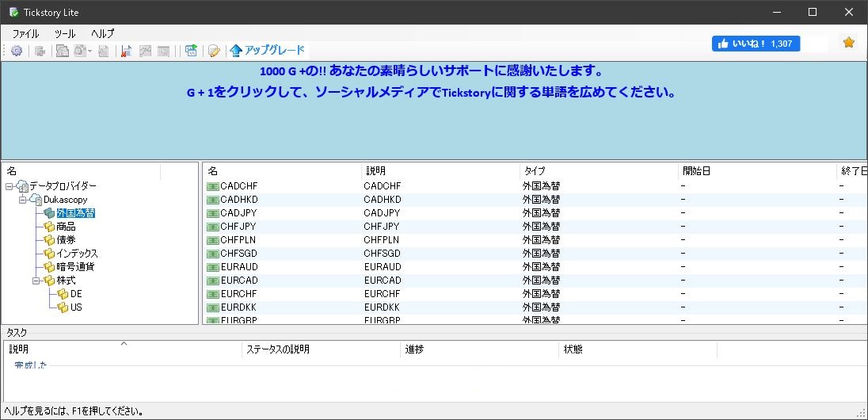Image resolution: width=868 pixels, height=420 pixels.
Task: Sort the symbol list by the 名 column header
Action: (282, 171)
